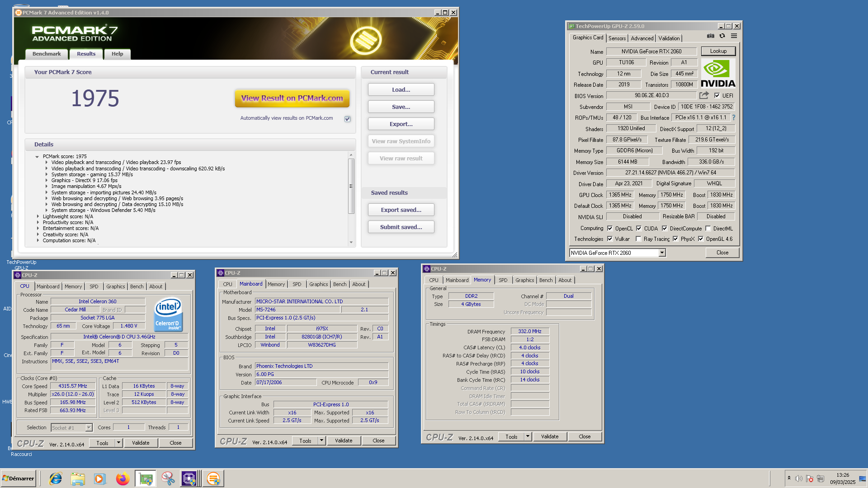868x488 pixels.
Task: Open the GPU selection dropdown in GPU-Z
Action: click(x=662, y=253)
